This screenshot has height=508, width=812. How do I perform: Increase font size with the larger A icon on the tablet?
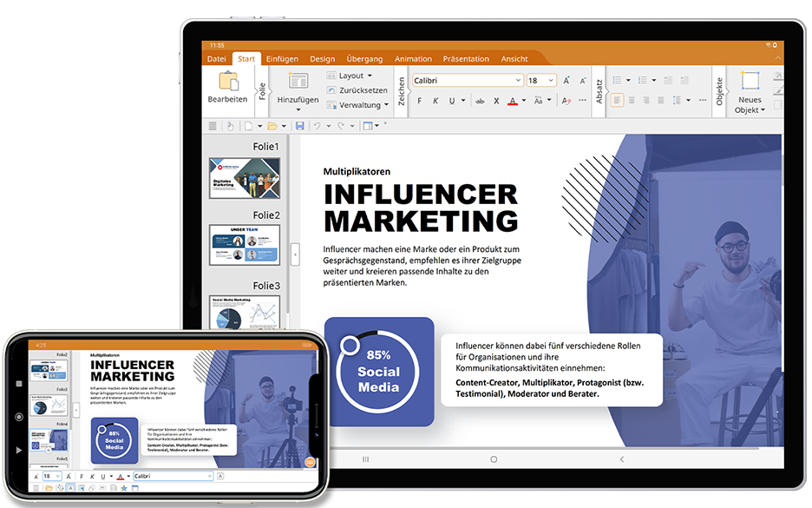pyautogui.click(x=566, y=81)
